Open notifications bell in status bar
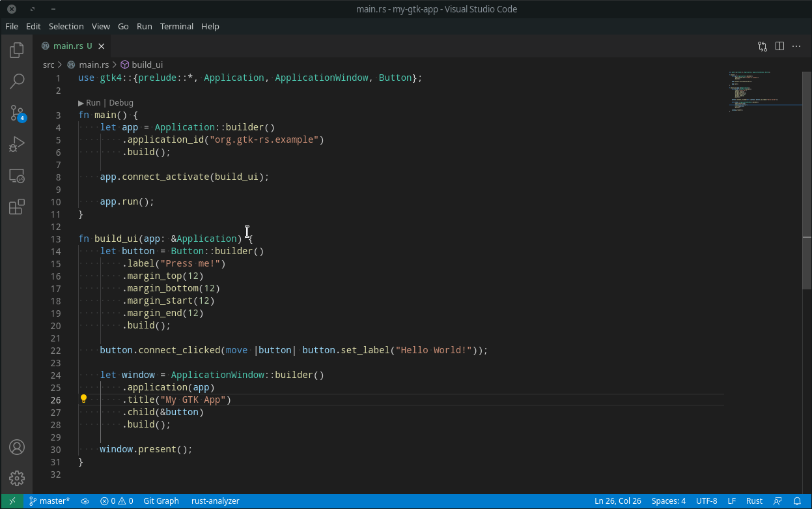Image resolution: width=812 pixels, height=509 pixels. [798, 501]
